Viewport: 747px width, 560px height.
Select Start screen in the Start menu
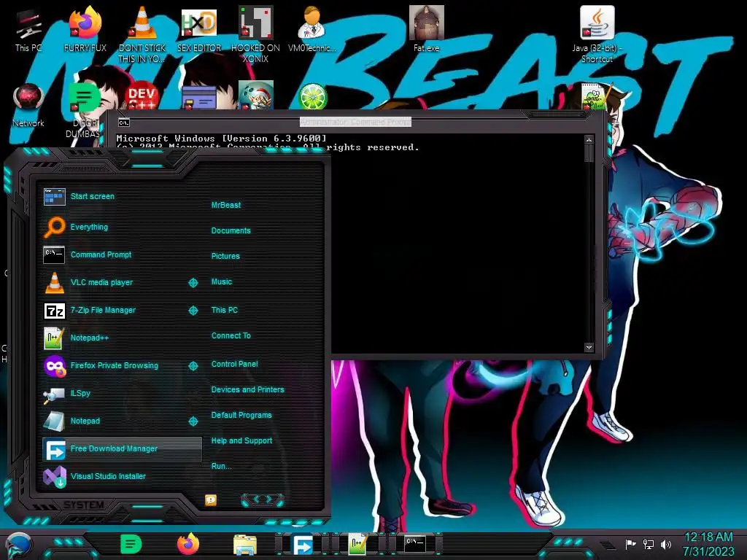pos(122,196)
